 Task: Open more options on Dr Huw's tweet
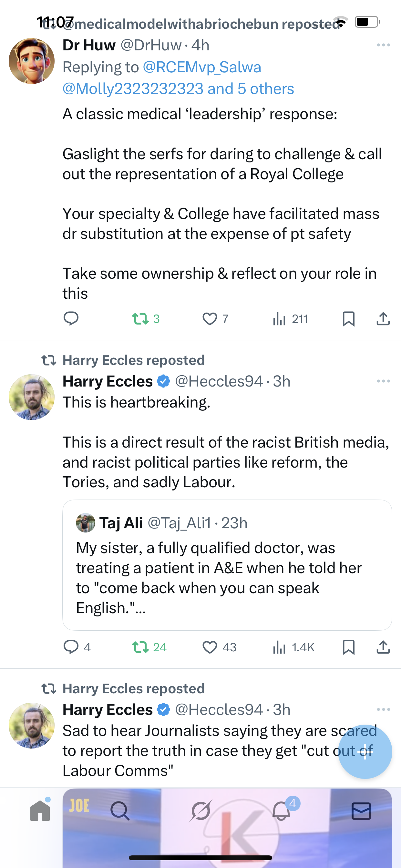pyautogui.click(x=383, y=45)
